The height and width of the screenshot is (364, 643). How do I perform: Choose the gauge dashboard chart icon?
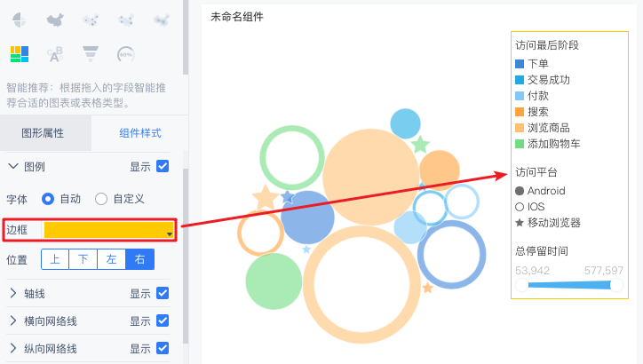pyautogui.click(x=126, y=54)
